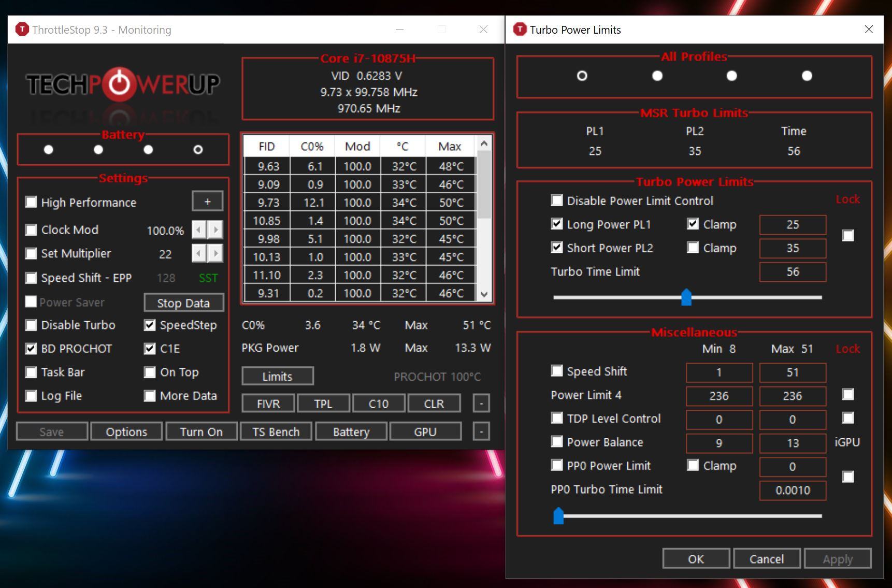Image resolution: width=892 pixels, height=588 pixels.
Task: Click the core table scrollbar up arrow
Action: pos(484,144)
